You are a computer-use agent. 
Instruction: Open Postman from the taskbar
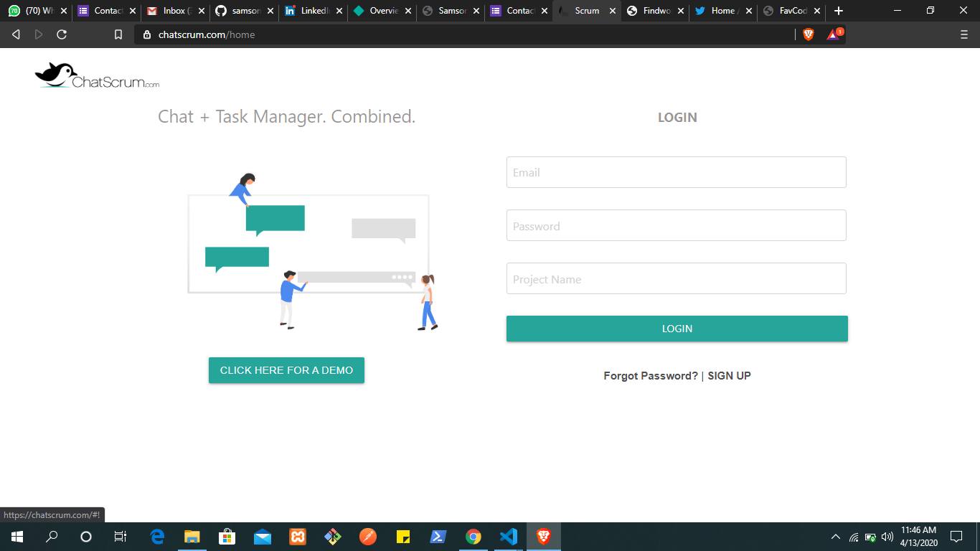click(368, 537)
